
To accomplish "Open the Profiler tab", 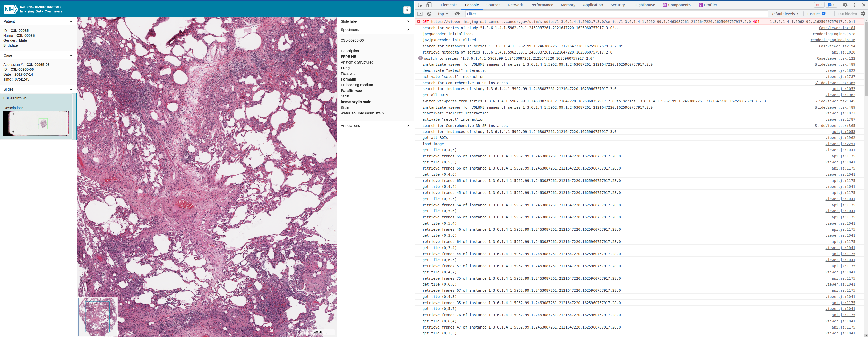I will coord(708,5).
